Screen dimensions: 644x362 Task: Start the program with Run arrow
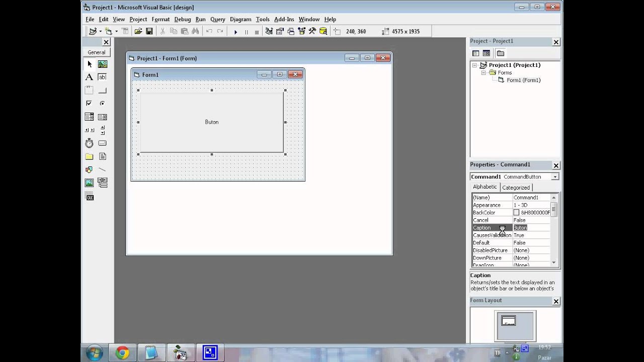click(x=235, y=32)
